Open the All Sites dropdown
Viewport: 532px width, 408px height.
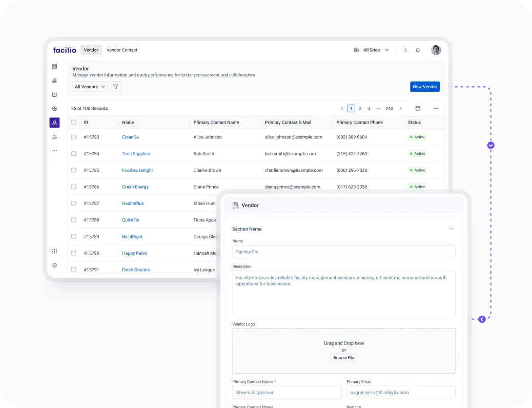(372, 50)
